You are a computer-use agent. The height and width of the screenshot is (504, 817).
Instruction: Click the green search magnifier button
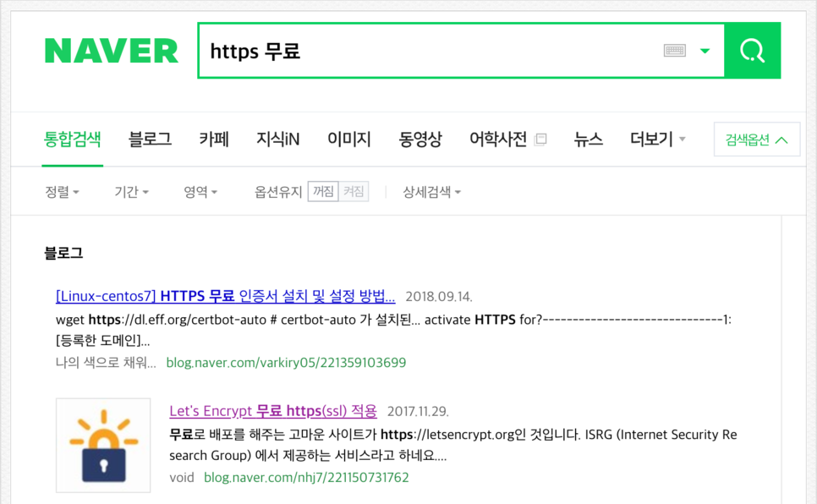[x=753, y=51]
